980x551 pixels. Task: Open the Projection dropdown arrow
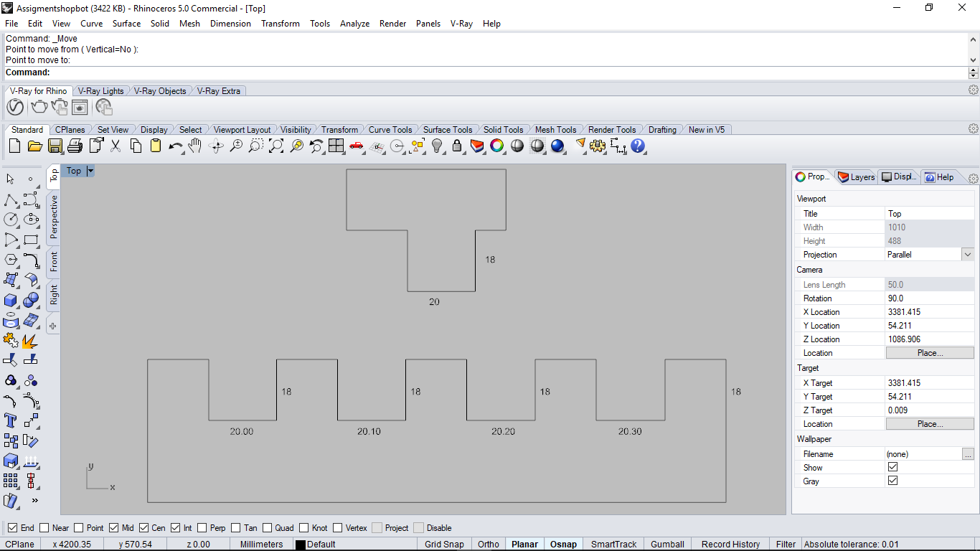[x=968, y=255]
